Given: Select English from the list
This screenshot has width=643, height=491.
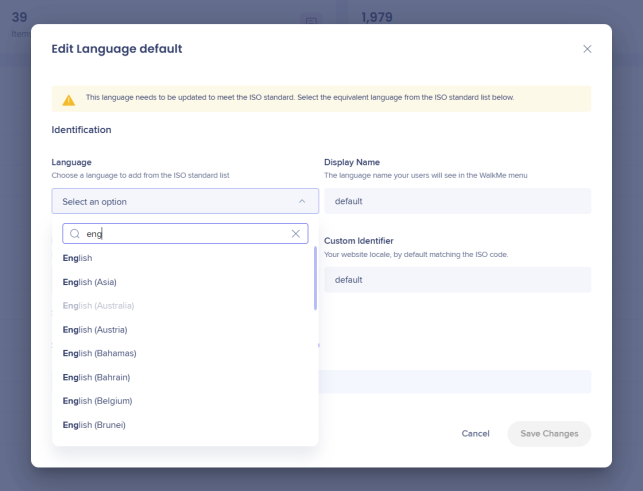Looking at the screenshot, I should [x=78, y=258].
